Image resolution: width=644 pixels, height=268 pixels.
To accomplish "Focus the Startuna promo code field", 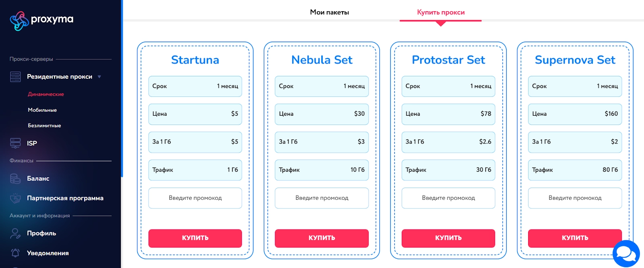I will click(195, 198).
